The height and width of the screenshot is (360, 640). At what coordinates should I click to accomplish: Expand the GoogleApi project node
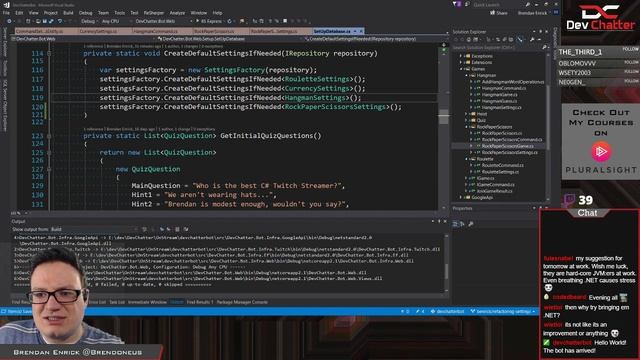pyautogui.click(x=461, y=198)
